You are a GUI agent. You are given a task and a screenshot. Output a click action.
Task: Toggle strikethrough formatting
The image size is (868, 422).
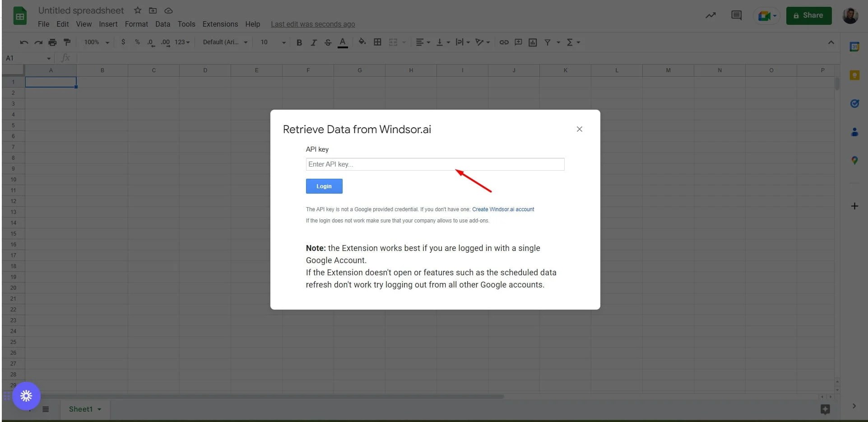tap(328, 42)
